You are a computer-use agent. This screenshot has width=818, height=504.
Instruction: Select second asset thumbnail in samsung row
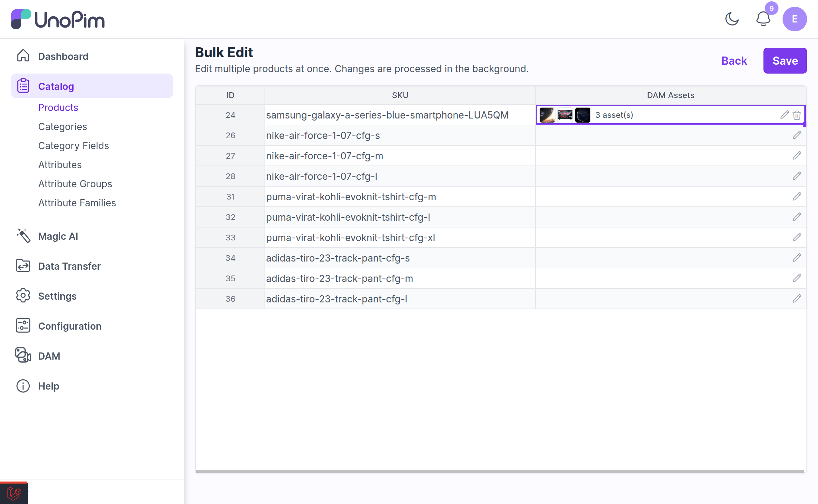click(565, 115)
